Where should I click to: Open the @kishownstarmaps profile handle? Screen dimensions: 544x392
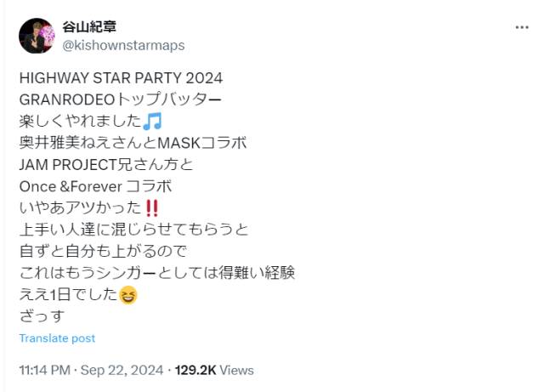123,44
